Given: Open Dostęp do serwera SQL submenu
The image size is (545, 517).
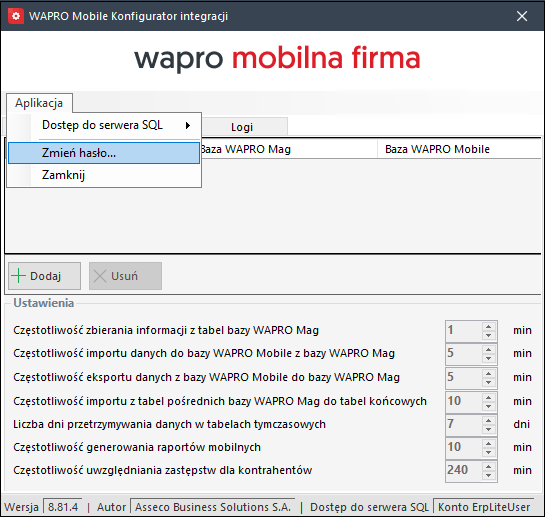Looking at the screenshot, I should pyautogui.click(x=104, y=125).
